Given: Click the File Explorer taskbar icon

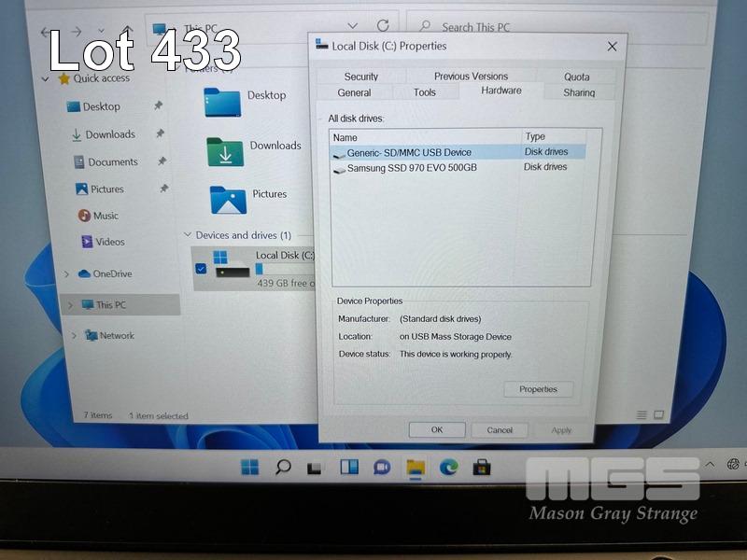Looking at the screenshot, I should click(416, 467).
